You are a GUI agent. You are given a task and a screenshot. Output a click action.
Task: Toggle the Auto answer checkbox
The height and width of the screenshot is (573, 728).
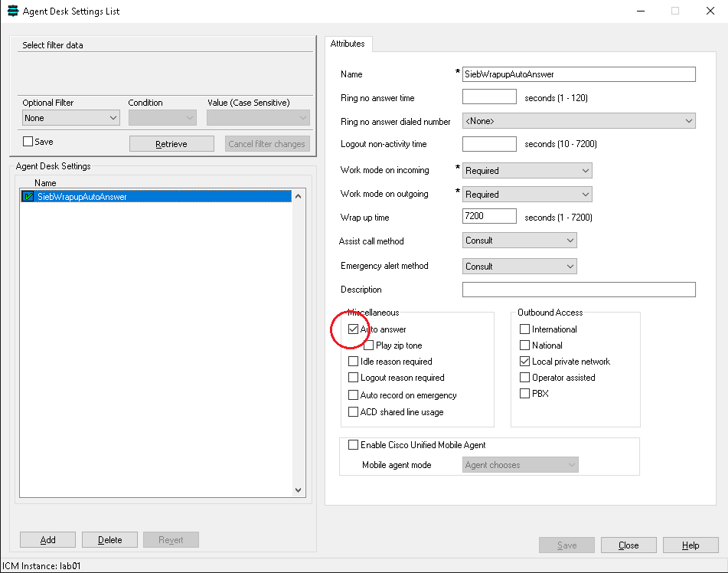(354, 329)
